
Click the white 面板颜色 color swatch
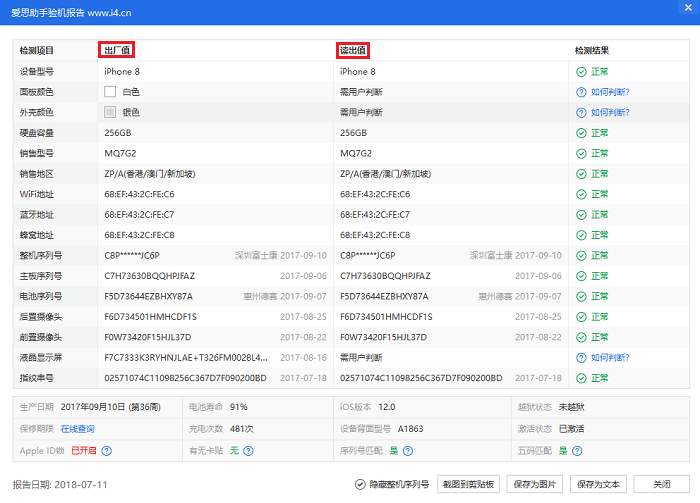110,92
